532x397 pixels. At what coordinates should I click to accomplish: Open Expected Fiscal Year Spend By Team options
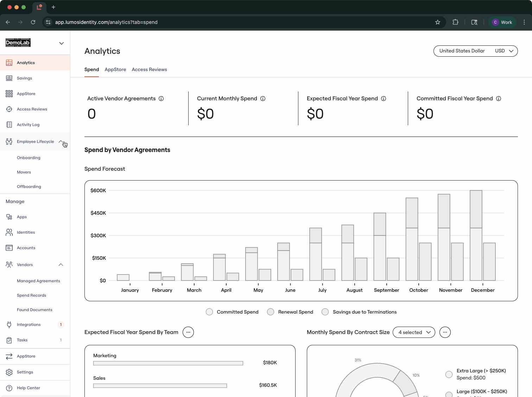(188, 332)
